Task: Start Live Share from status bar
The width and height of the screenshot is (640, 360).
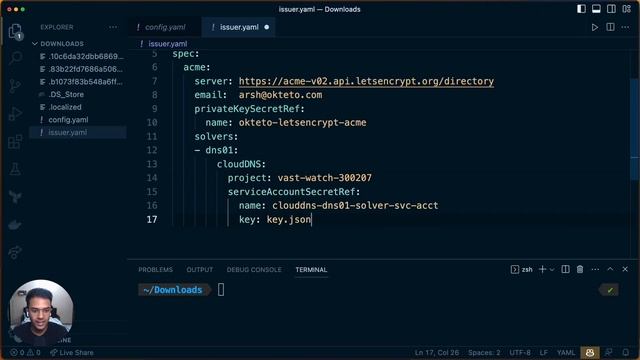Action: click(71, 353)
